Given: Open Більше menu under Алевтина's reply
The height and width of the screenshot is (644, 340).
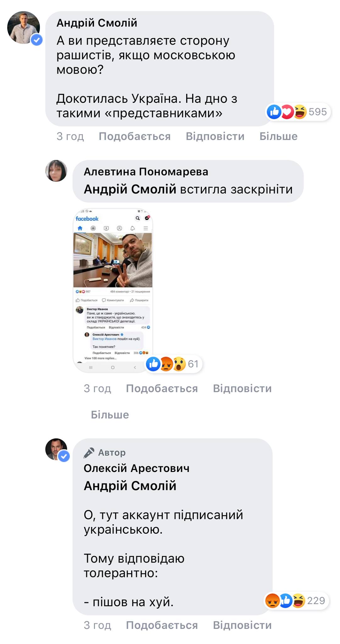Looking at the screenshot, I should click(110, 415).
